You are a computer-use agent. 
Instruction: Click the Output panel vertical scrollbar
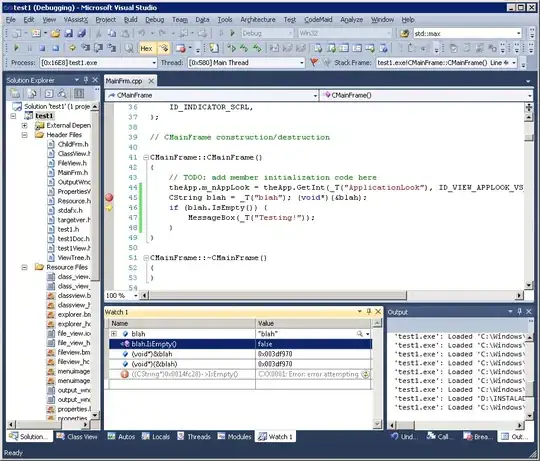pyautogui.click(x=530, y=389)
